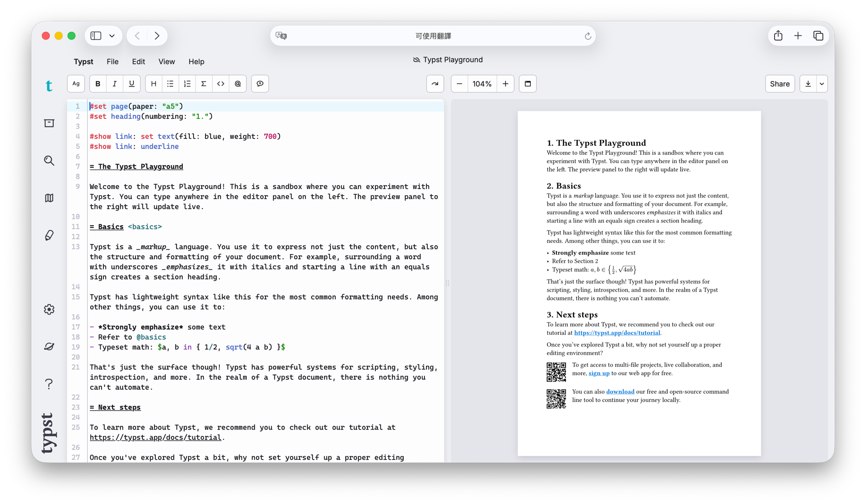Open the files panel in the sidebar
This screenshot has height=504, width=866.
(49, 123)
